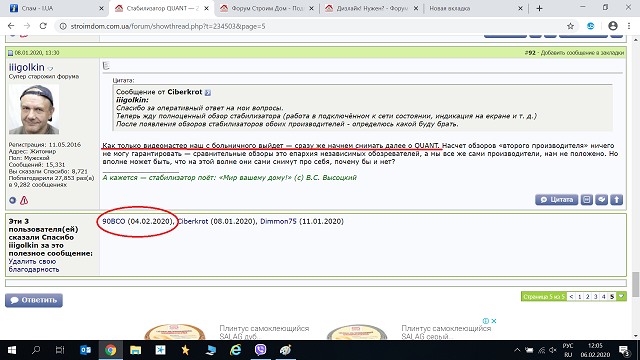Open iiigolkin's user profile link
The image size is (640, 360).
coord(27,67)
